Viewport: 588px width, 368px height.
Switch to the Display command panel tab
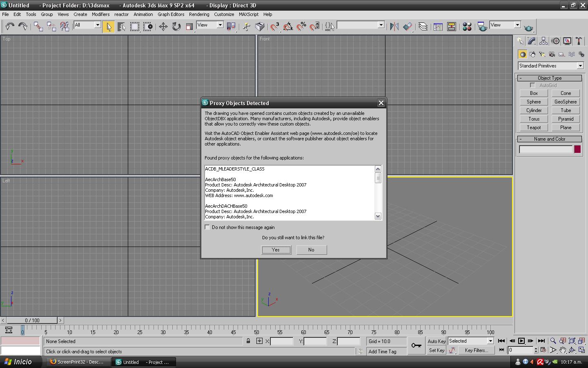[567, 41]
